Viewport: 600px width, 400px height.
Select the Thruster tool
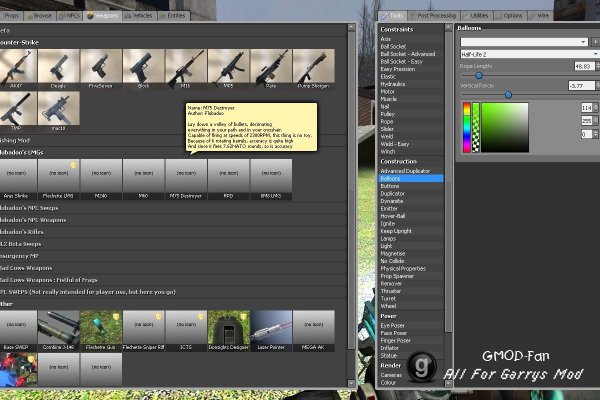click(411, 291)
